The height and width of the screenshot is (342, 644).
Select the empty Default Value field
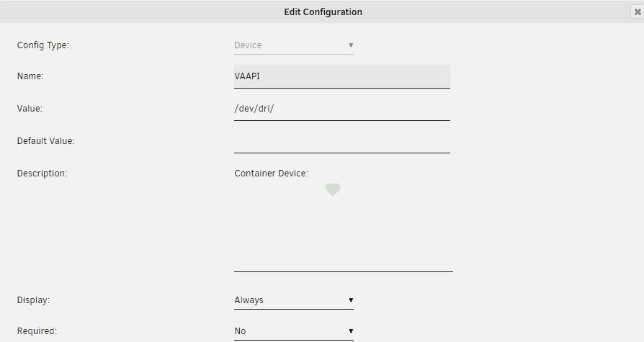tap(341, 141)
